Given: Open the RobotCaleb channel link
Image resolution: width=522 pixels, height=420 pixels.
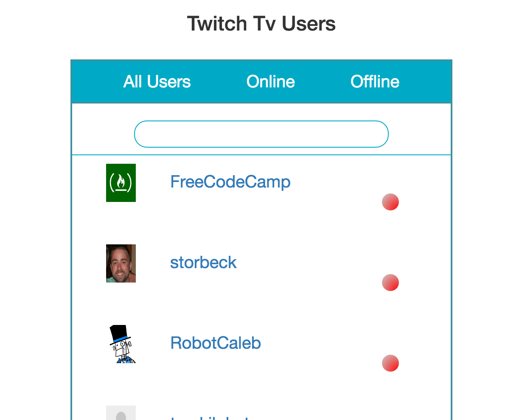Looking at the screenshot, I should coord(216,343).
